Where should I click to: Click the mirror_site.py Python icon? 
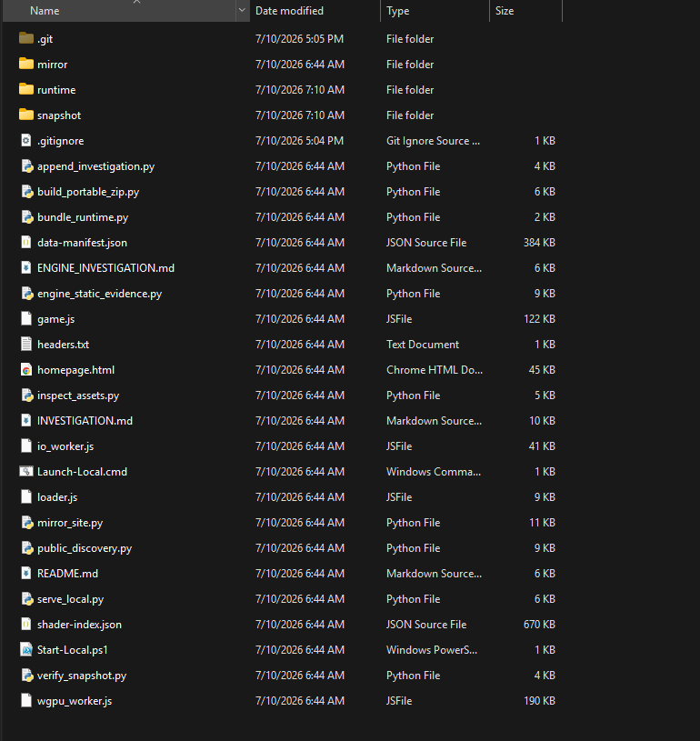pos(26,523)
